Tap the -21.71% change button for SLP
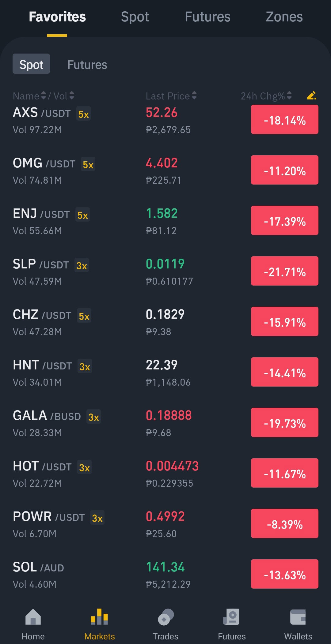331x644 pixels. (285, 271)
